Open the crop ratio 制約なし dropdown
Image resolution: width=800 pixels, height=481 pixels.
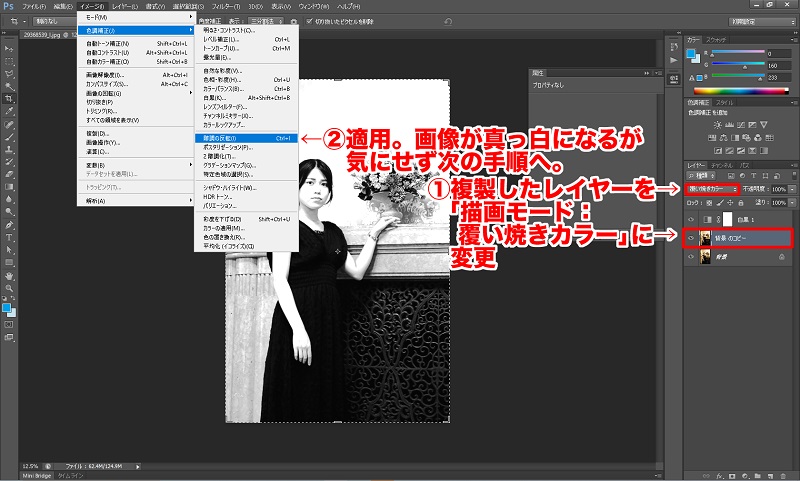coord(54,21)
